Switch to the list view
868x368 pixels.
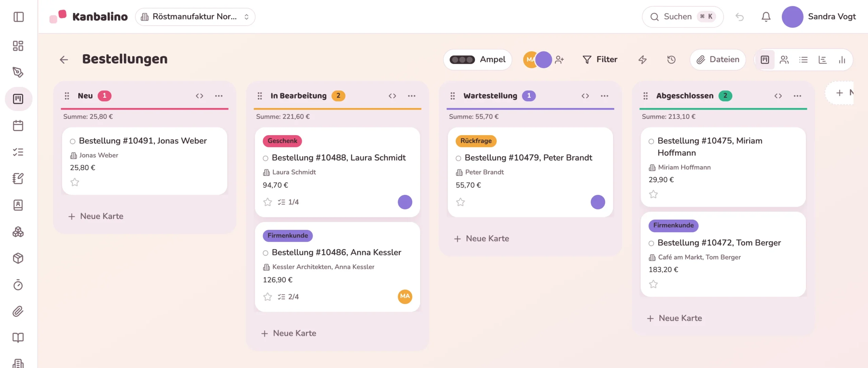click(x=803, y=60)
